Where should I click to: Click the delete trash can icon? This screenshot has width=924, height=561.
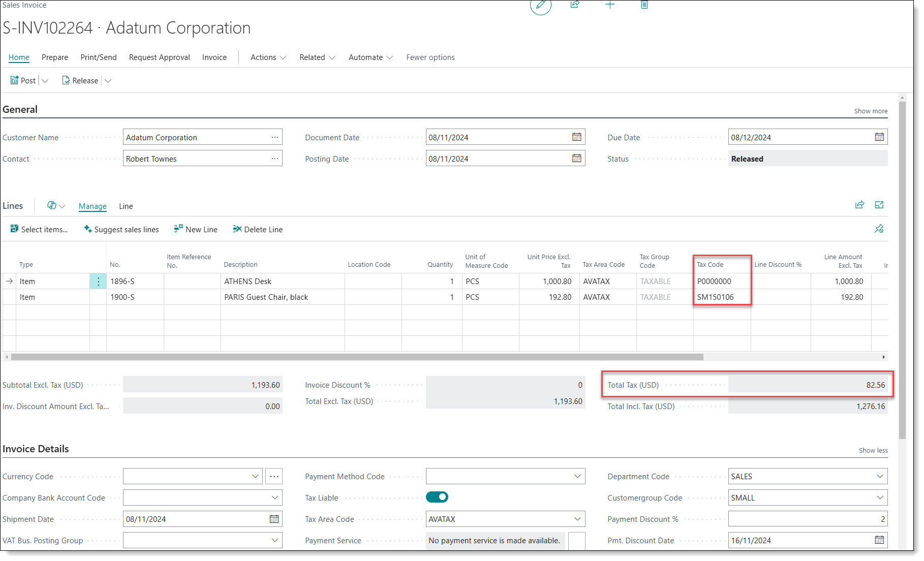tap(644, 5)
